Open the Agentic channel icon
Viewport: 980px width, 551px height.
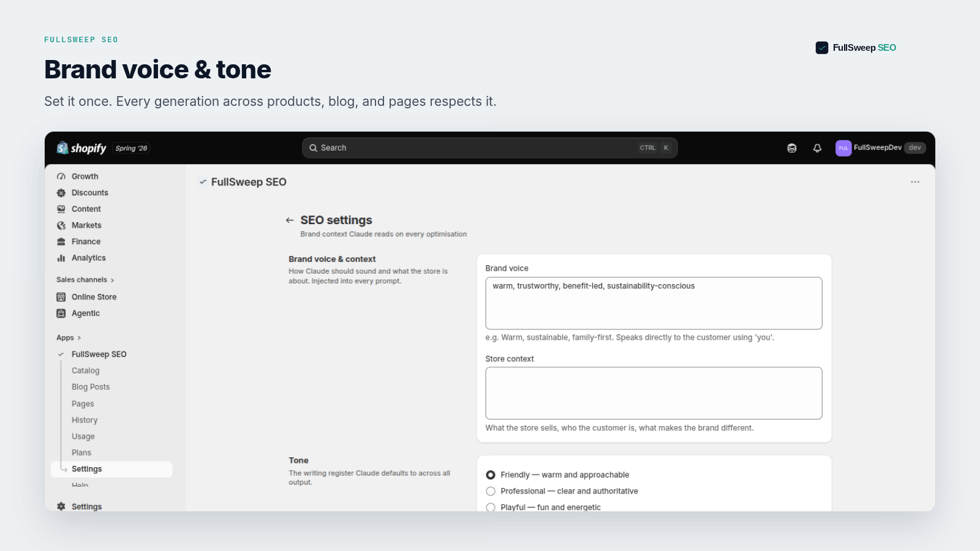[61, 313]
